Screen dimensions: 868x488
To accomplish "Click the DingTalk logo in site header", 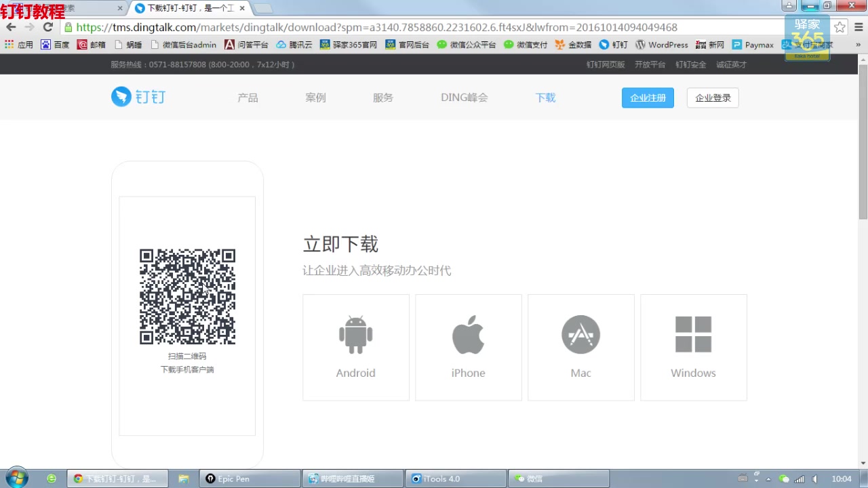I will click(x=138, y=97).
